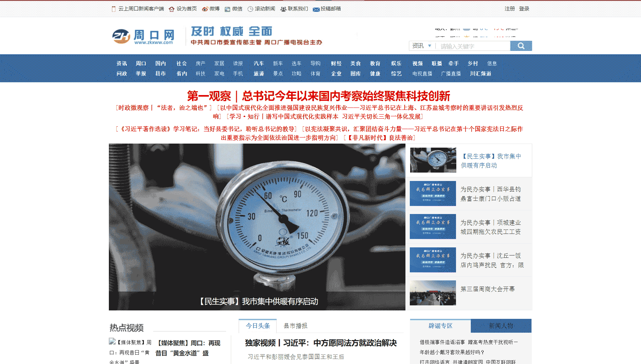Open 年龄越小戴牙套效果越好 article

click(452, 352)
